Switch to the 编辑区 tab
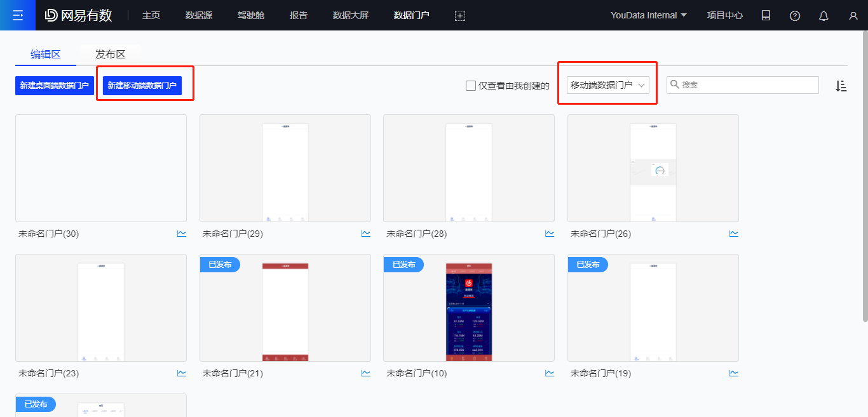The image size is (868, 417). [46, 55]
